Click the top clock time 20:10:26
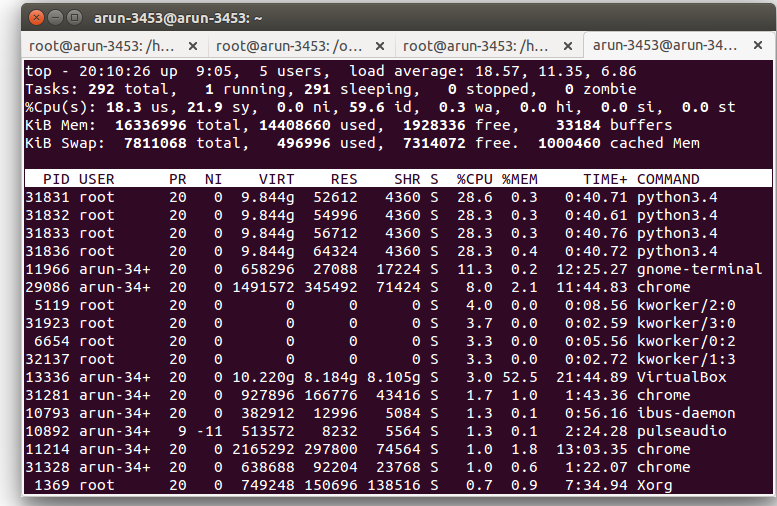Viewport: 777px width, 506px height. 114,71
